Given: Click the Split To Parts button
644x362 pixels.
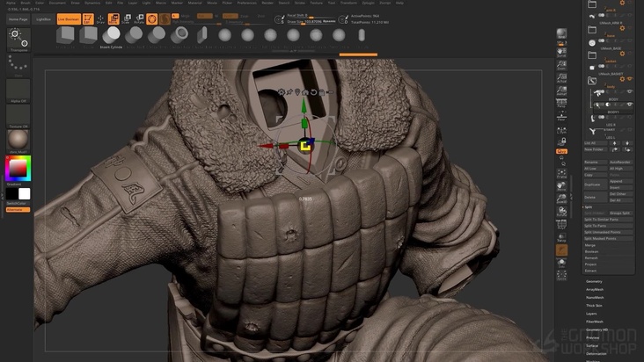Looking at the screenshot, I should point(608,226).
